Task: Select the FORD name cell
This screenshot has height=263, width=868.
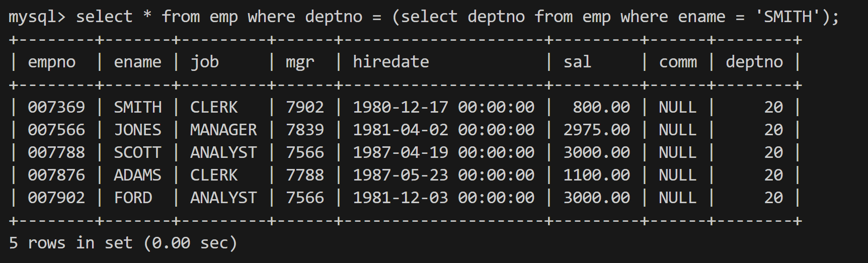Action: 133,198
